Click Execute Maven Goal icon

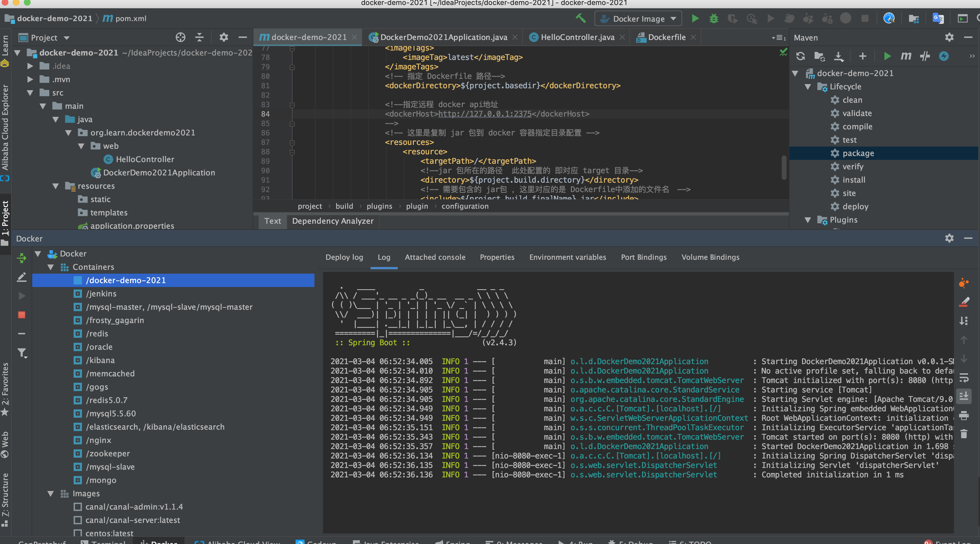pyautogui.click(x=906, y=56)
